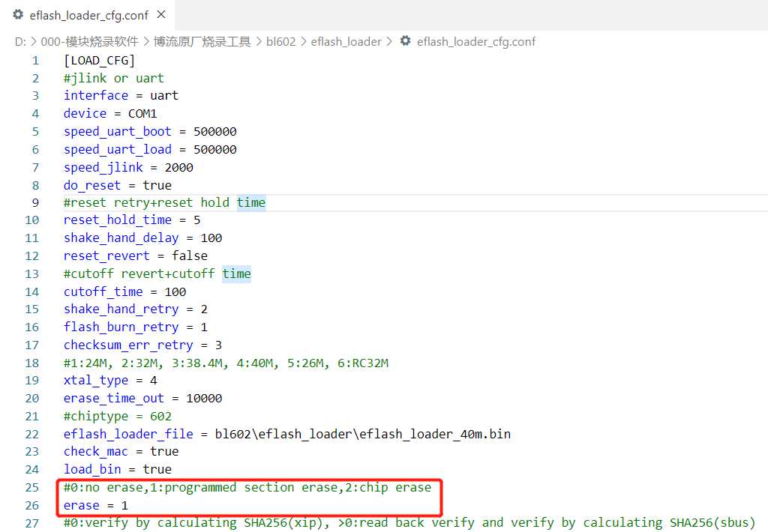Expand the chevron after D: in breadcrumb

pyautogui.click(x=34, y=42)
